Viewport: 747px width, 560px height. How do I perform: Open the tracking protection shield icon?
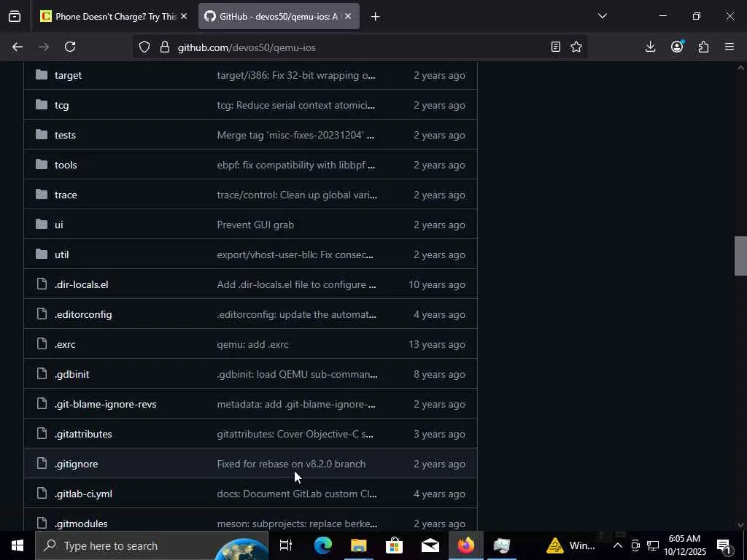tap(144, 47)
